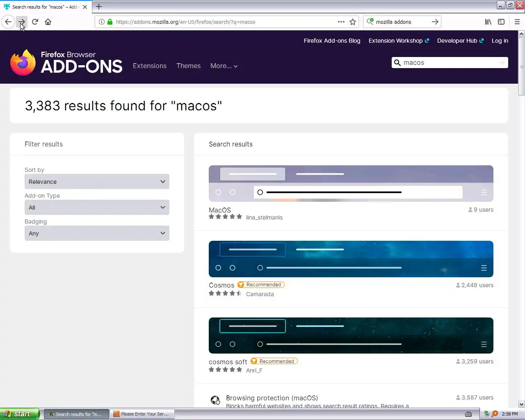Open the Firefox home page icon

point(48,22)
